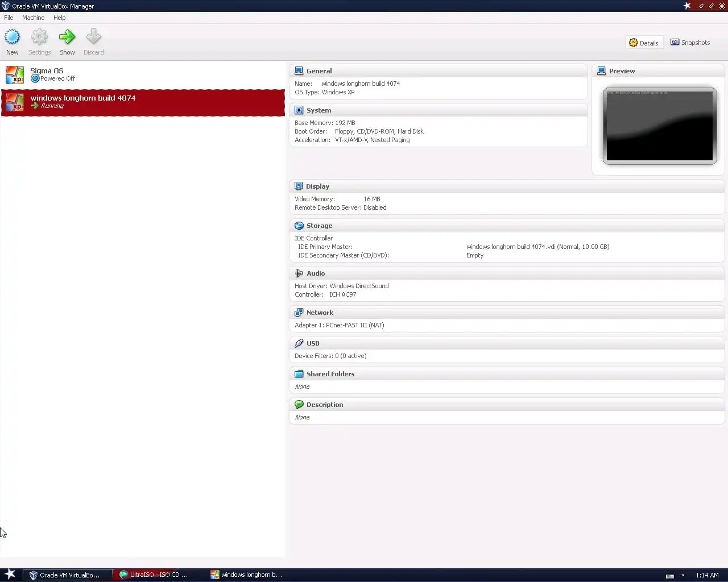
Task: Click the General section monitor icon
Action: coord(299,71)
